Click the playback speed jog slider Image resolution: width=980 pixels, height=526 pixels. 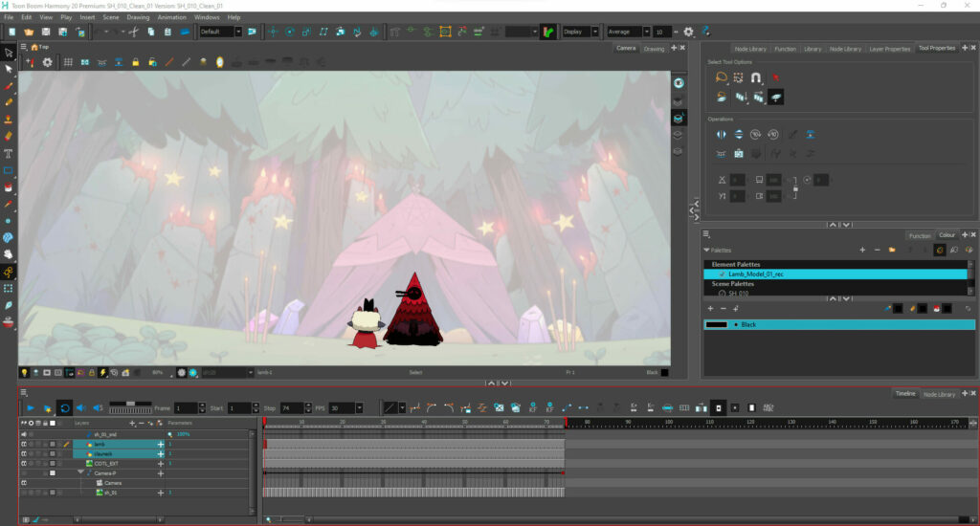click(x=130, y=407)
